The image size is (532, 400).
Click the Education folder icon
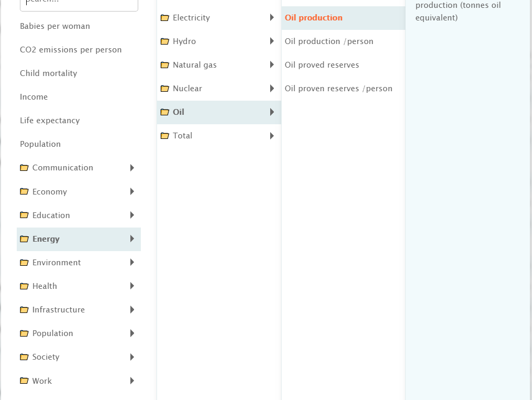(x=24, y=215)
